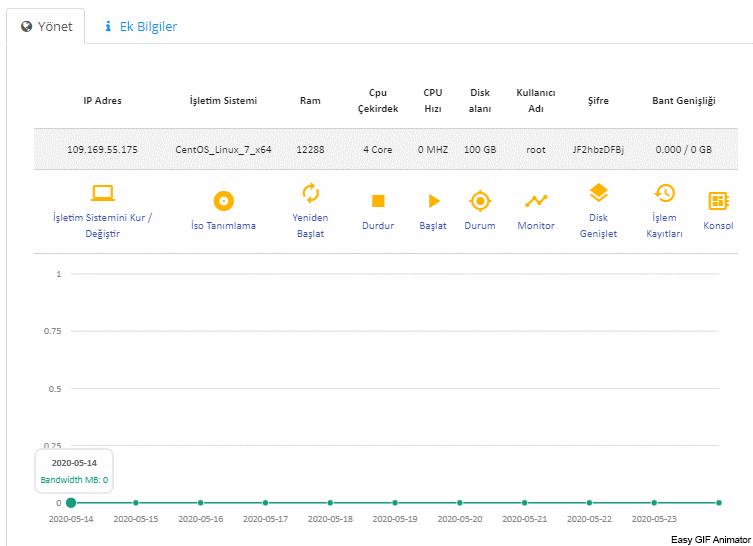753x546 pixels.
Task: Launch the Konsol console icon
Action: click(717, 201)
